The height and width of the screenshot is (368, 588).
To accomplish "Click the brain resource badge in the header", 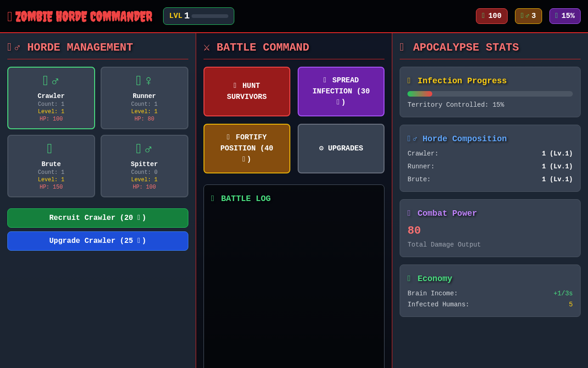I will point(492,16).
